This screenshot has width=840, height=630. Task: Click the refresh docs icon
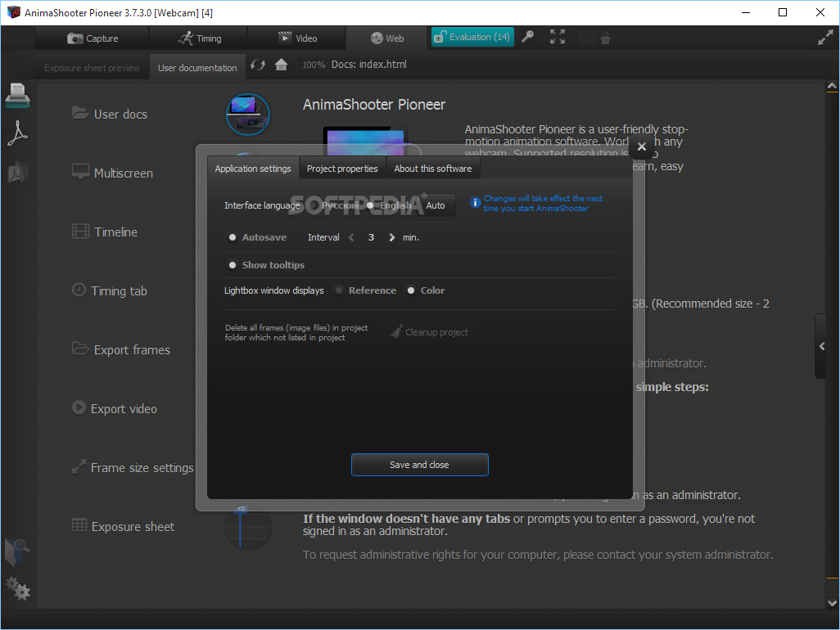[x=258, y=65]
